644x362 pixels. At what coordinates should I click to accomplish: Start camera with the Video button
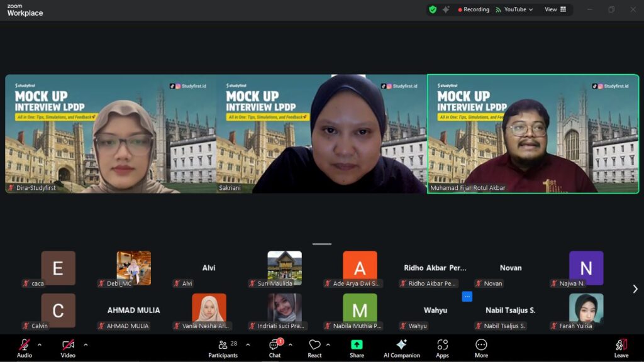pos(68,348)
